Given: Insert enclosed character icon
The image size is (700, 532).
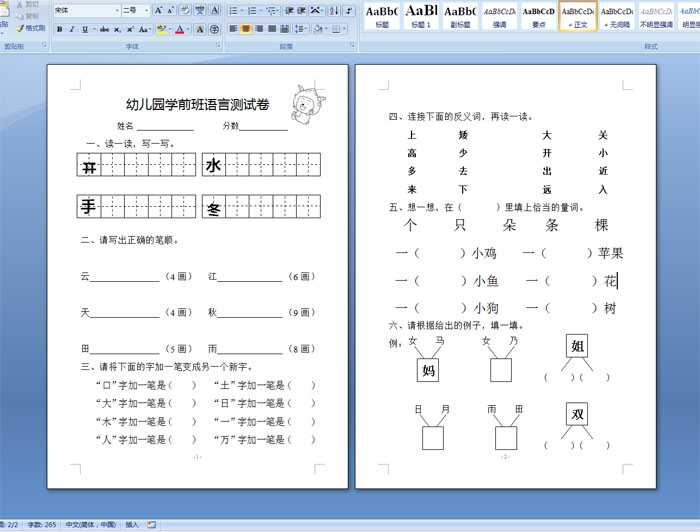Looking at the screenshot, I should pos(215,29).
